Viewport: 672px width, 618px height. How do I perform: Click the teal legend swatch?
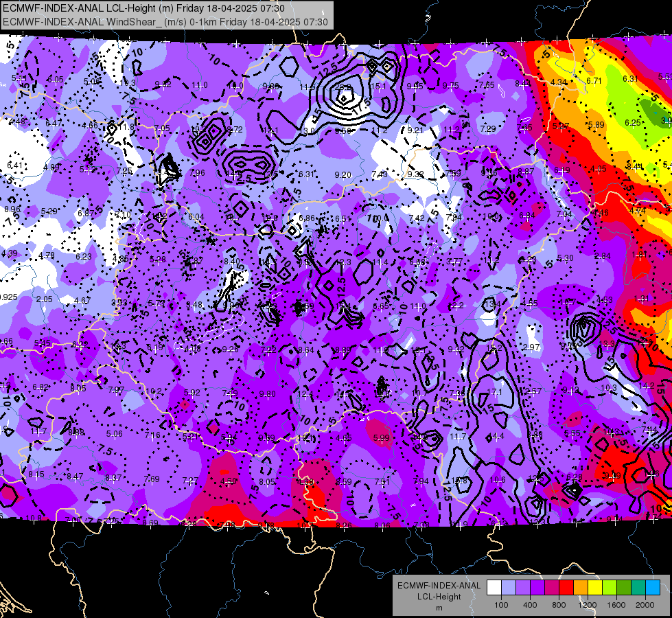[x=638, y=588]
